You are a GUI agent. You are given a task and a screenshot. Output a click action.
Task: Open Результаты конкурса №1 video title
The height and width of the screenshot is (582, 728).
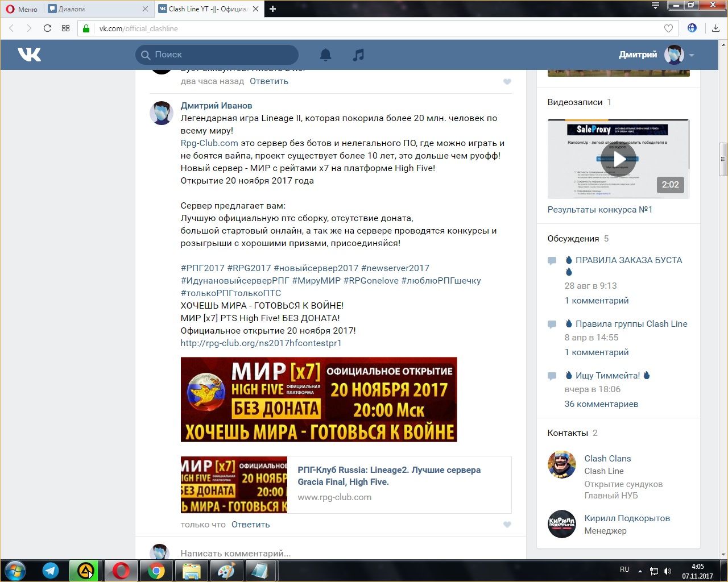point(600,210)
